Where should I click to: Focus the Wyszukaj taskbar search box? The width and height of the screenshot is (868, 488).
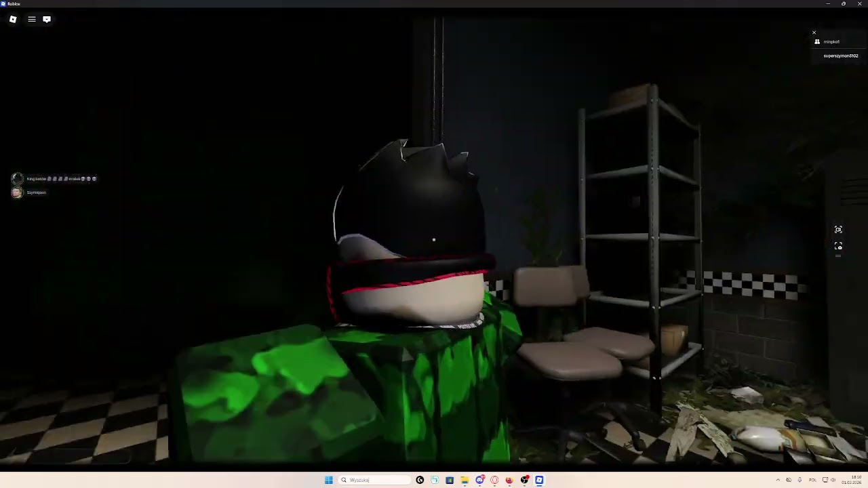(374, 480)
